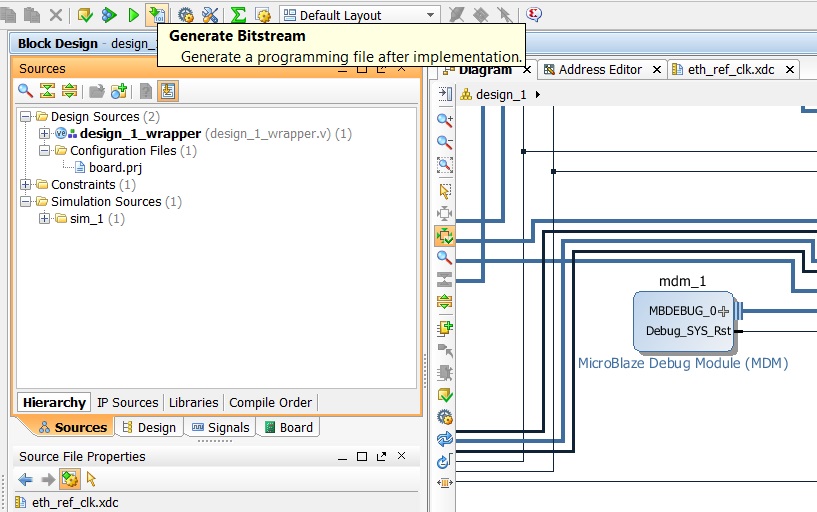Click the Generate Bitstream toolbar icon
This screenshot has width=817, height=512.
pos(156,15)
